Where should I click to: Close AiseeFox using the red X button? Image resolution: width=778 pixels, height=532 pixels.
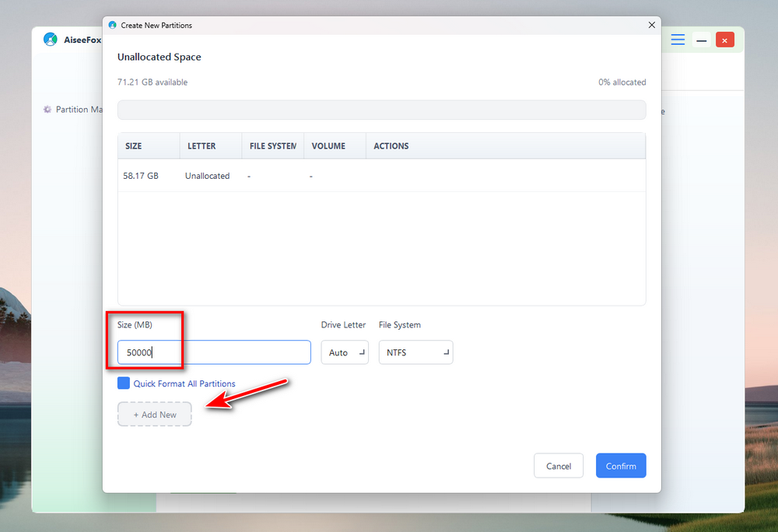click(724, 40)
